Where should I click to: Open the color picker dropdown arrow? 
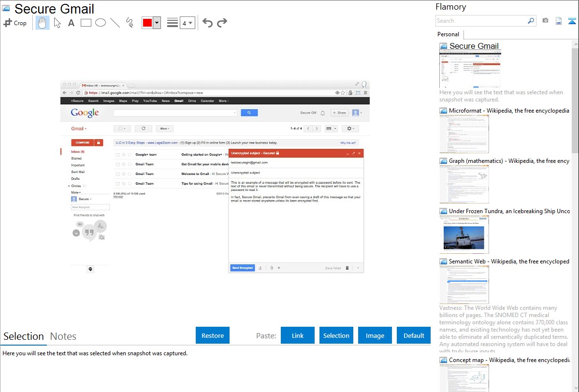[x=157, y=23]
